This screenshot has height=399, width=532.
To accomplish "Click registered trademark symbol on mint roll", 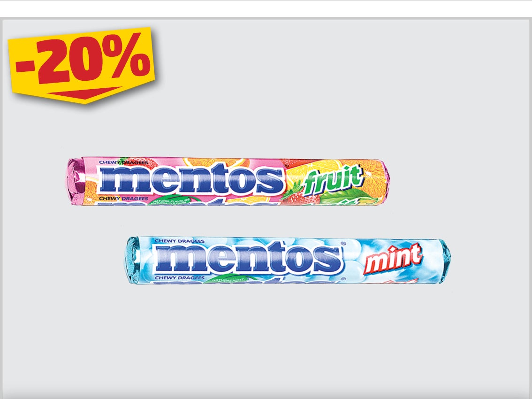I will [343, 244].
